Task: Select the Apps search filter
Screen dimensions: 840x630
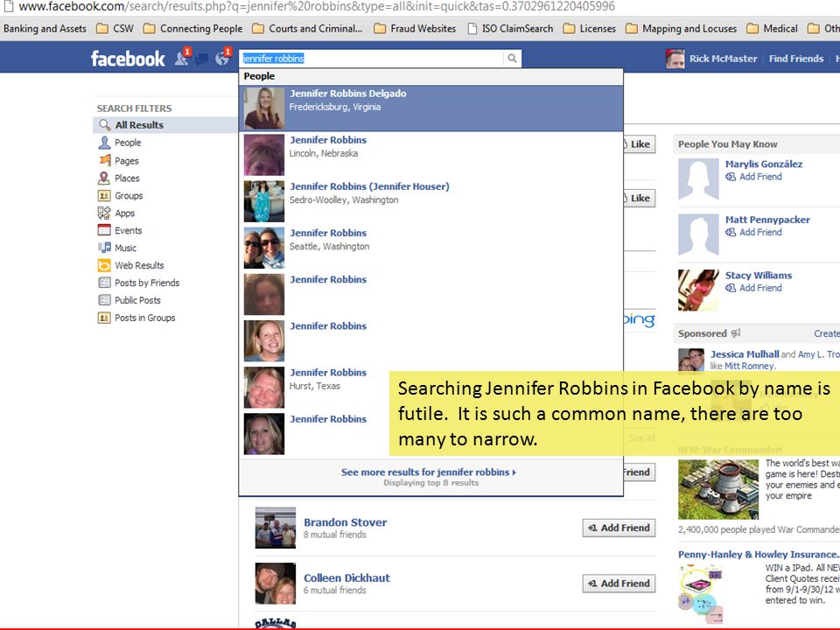Action: [x=124, y=213]
